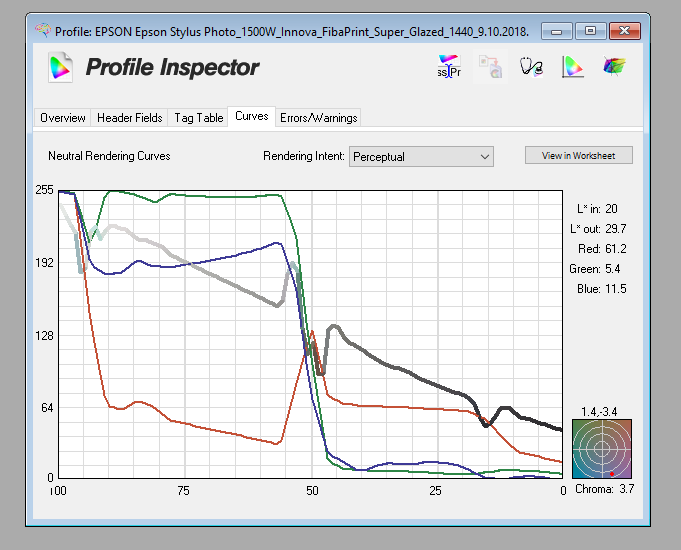The image size is (681, 550).
Task: Click the L* out value 29.7
Action: click(616, 229)
